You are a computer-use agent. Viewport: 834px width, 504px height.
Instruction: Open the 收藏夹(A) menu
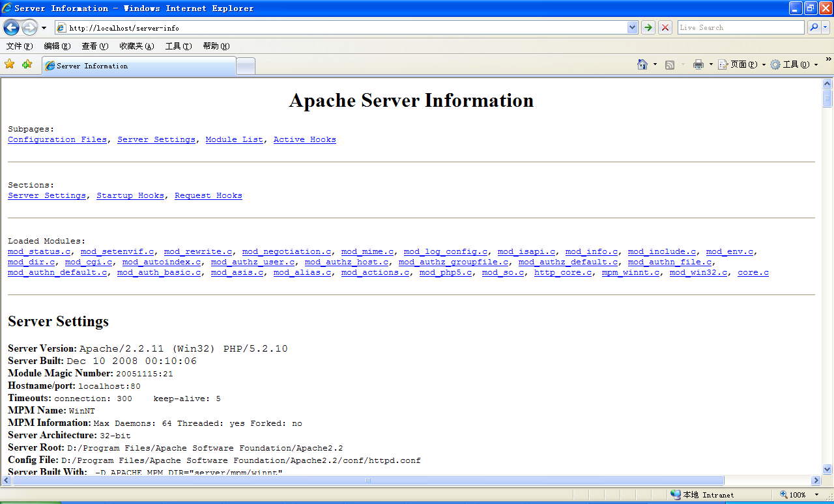[136, 46]
